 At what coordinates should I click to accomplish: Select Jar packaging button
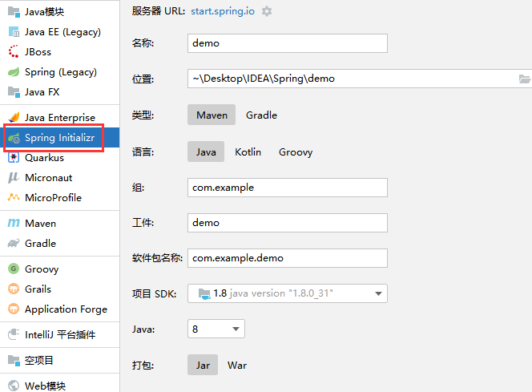click(203, 366)
